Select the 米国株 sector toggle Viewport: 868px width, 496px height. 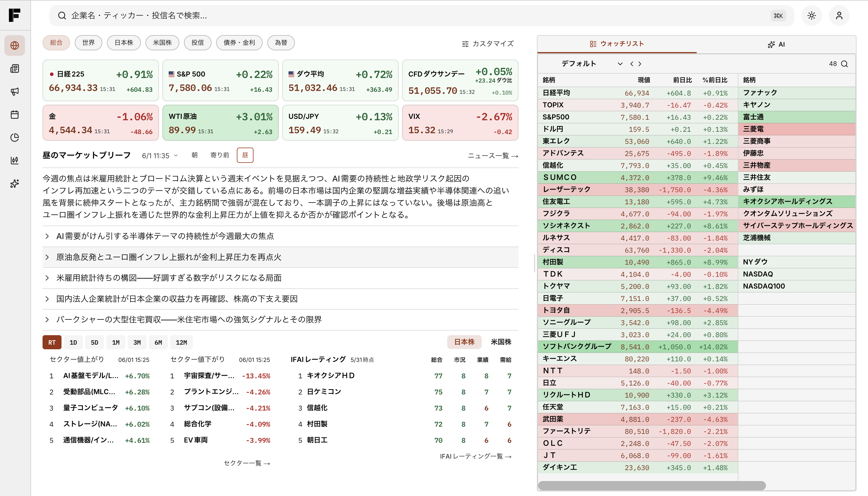(501, 342)
